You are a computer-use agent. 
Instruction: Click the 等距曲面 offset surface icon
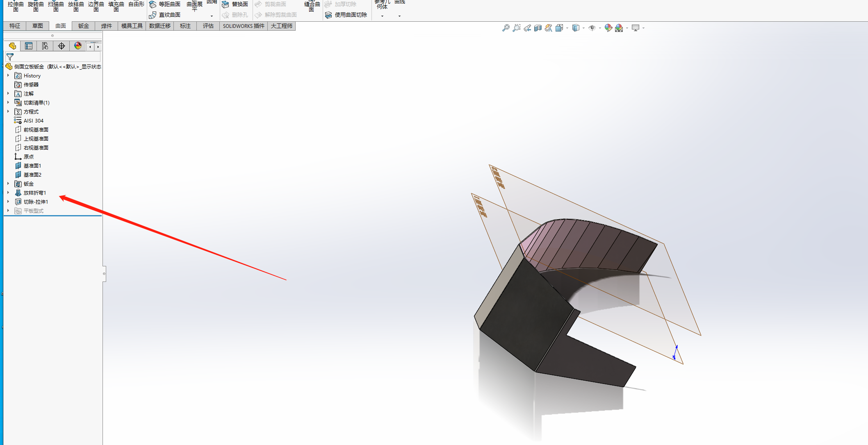(153, 4)
